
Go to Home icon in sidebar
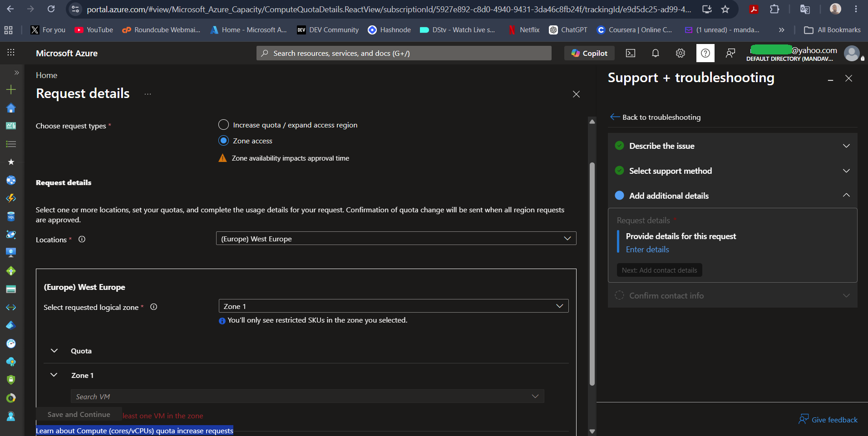click(11, 108)
